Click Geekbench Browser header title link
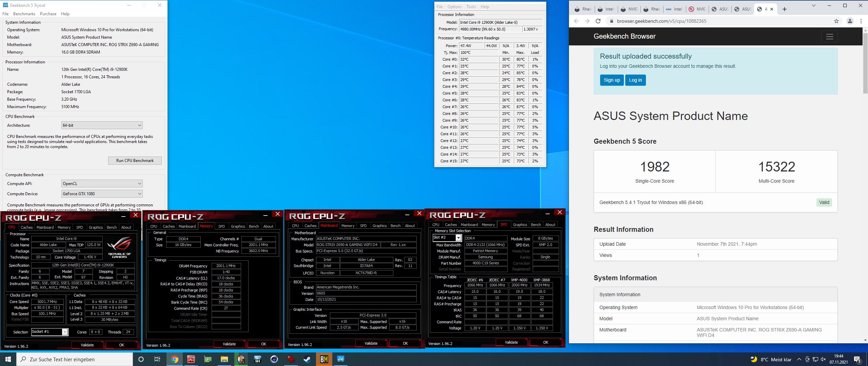Viewport: 868px width, 366px height. click(625, 37)
